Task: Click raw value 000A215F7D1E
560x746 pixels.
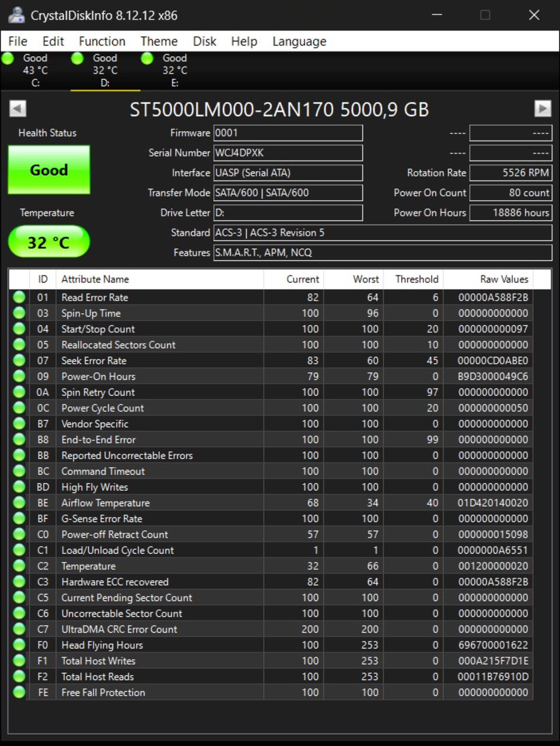Action: pyautogui.click(x=493, y=661)
